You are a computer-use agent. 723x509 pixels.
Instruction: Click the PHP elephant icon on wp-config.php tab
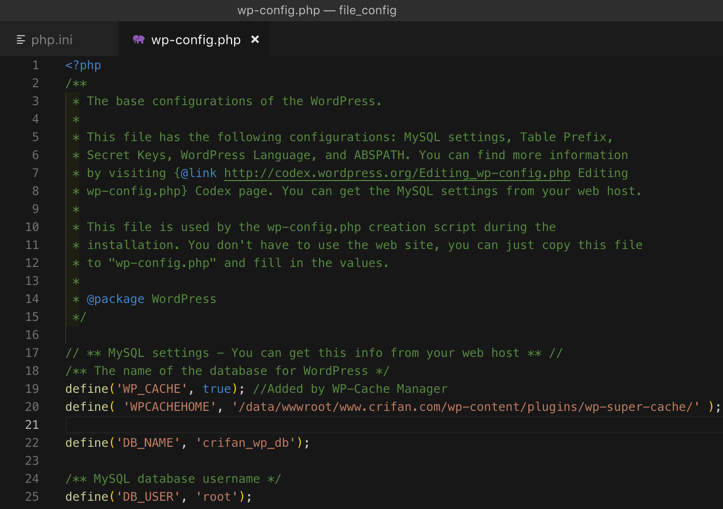[x=138, y=40]
